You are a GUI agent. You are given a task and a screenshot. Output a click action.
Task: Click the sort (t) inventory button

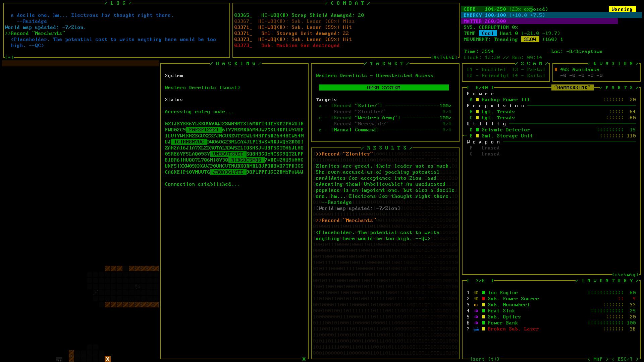click(x=485, y=359)
